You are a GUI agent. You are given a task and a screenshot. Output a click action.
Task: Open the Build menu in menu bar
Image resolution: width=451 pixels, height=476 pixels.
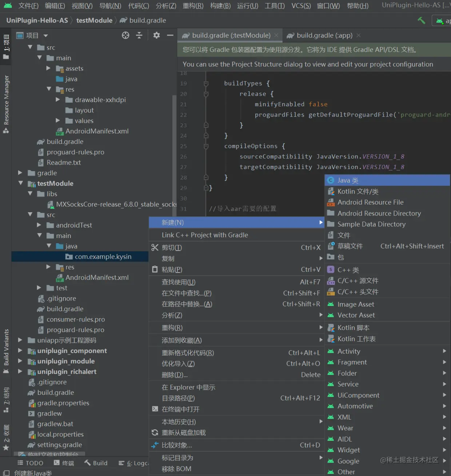[x=220, y=5]
